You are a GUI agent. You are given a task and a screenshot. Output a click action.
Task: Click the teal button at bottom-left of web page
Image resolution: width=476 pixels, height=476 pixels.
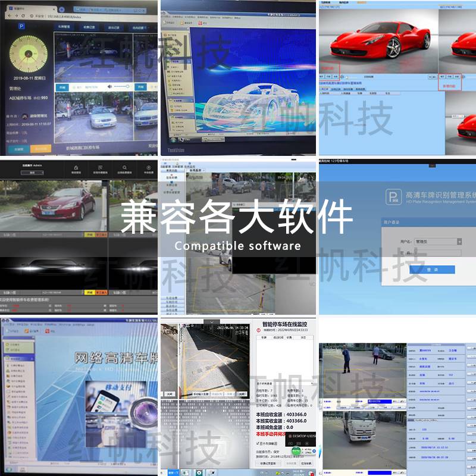[x=18, y=149]
